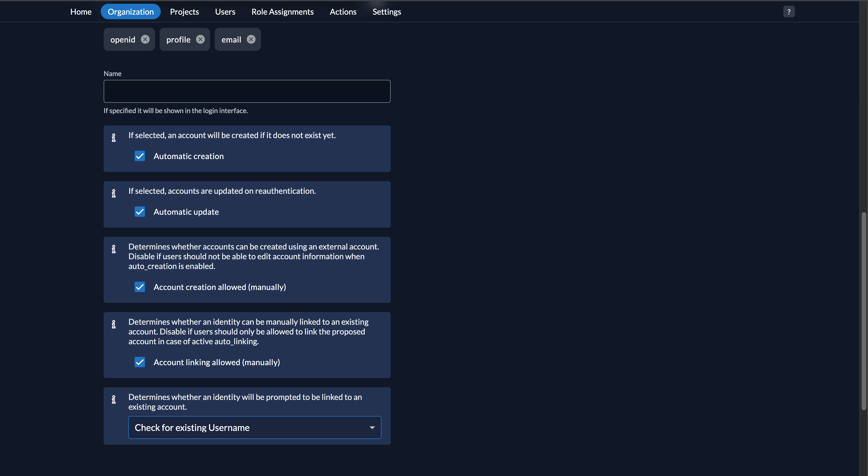Click info icon beside Account creation allowed description
The height and width of the screenshot is (476, 868).
click(114, 249)
